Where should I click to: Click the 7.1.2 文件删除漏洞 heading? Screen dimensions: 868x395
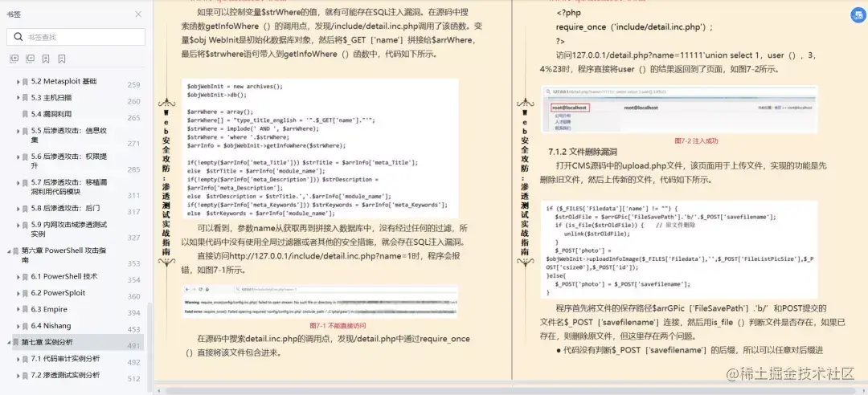tap(583, 152)
